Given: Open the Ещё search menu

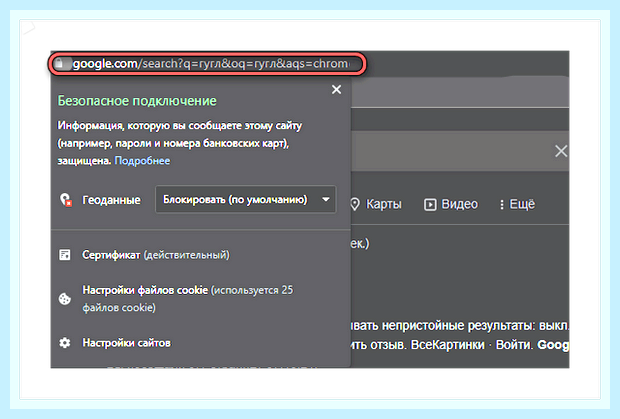Looking at the screenshot, I should pyautogui.click(x=517, y=204).
